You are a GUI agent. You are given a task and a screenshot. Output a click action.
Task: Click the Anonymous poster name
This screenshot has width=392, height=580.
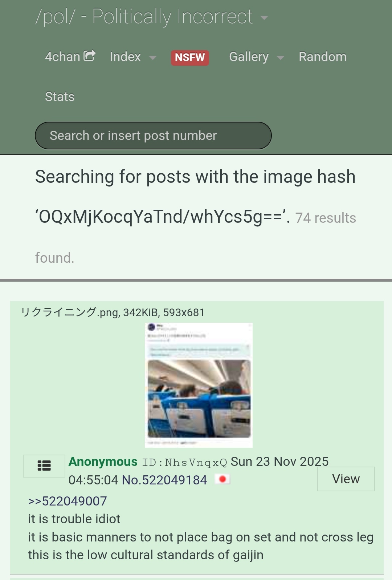tap(103, 462)
